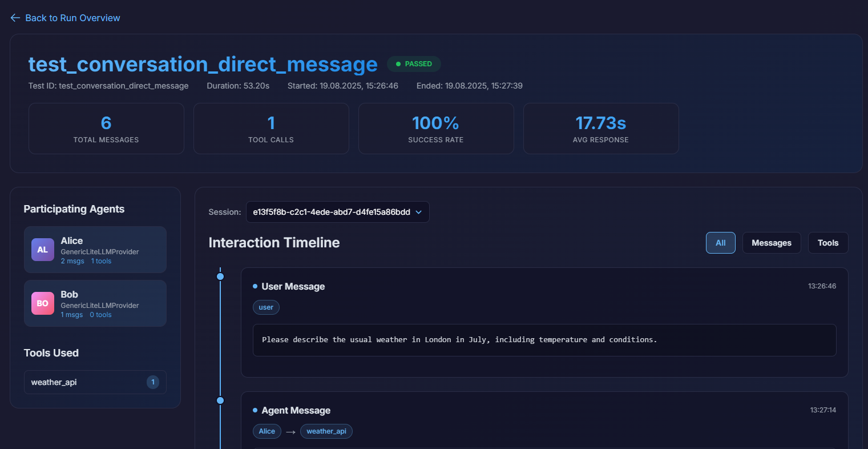Select the weather_api tool entry

pyautogui.click(x=95, y=382)
